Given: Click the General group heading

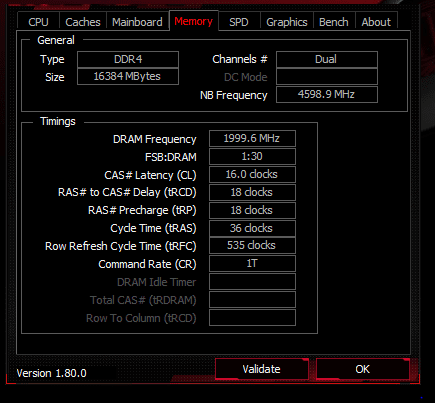Looking at the screenshot, I should click(56, 40).
